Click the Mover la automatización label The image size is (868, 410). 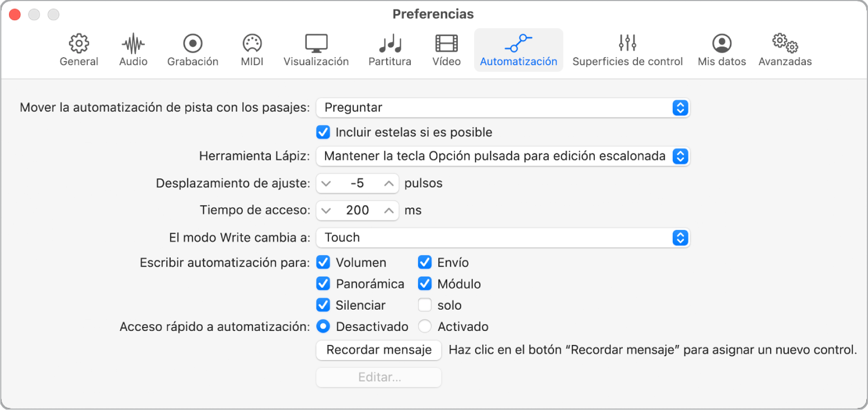click(x=165, y=108)
